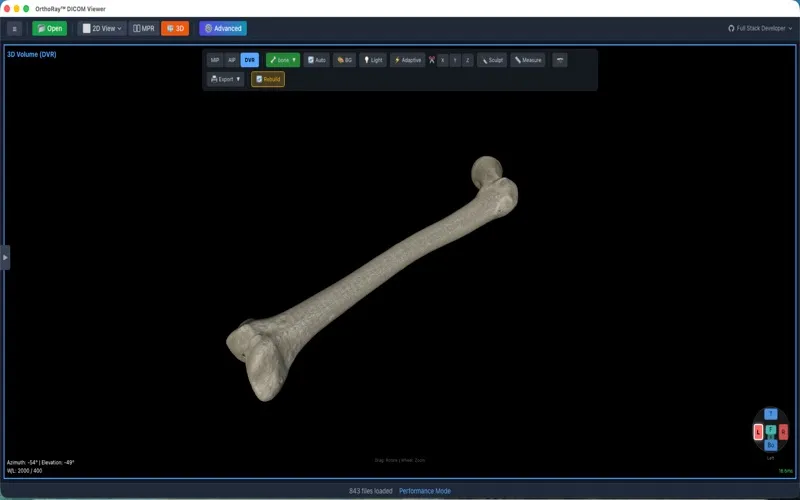Click the green FPS counter
This screenshot has width=800, height=500.
[786, 471]
